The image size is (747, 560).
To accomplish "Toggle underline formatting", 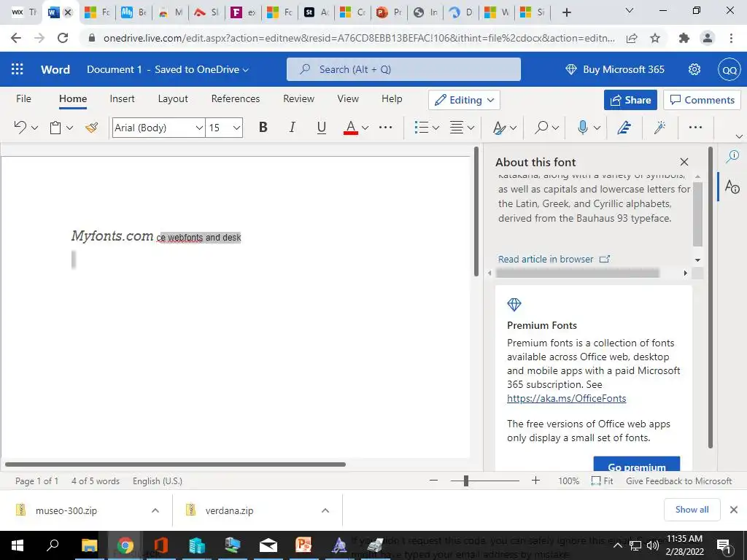I will click(322, 127).
